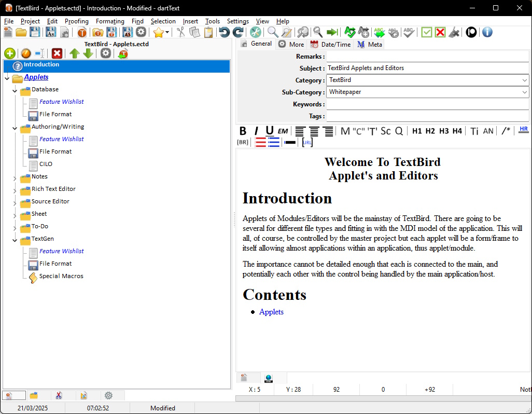Click the orange pencil edit item icon

coord(26,53)
